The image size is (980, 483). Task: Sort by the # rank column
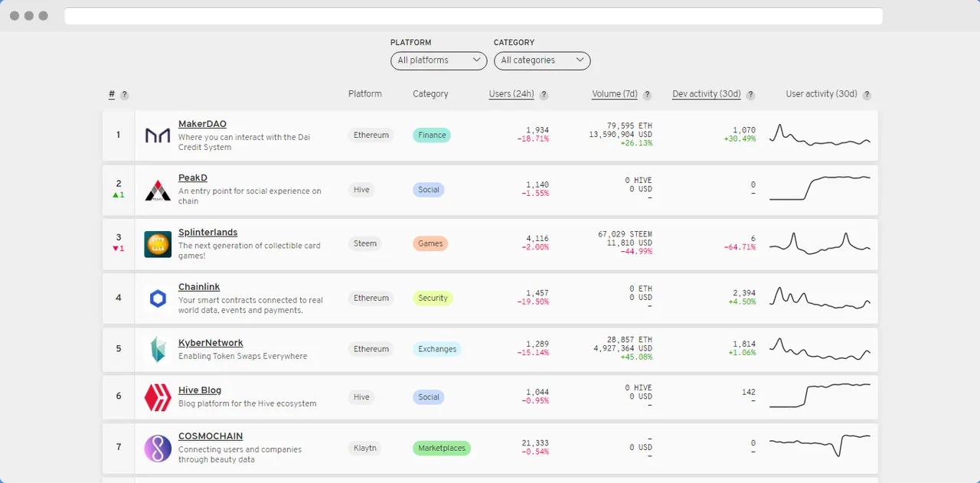(x=112, y=94)
